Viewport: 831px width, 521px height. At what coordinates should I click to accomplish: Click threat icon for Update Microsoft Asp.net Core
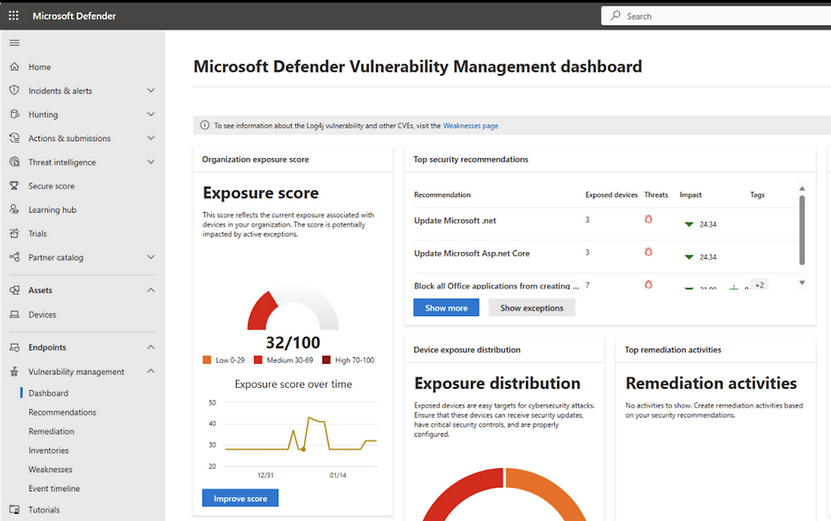pyautogui.click(x=648, y=252)
